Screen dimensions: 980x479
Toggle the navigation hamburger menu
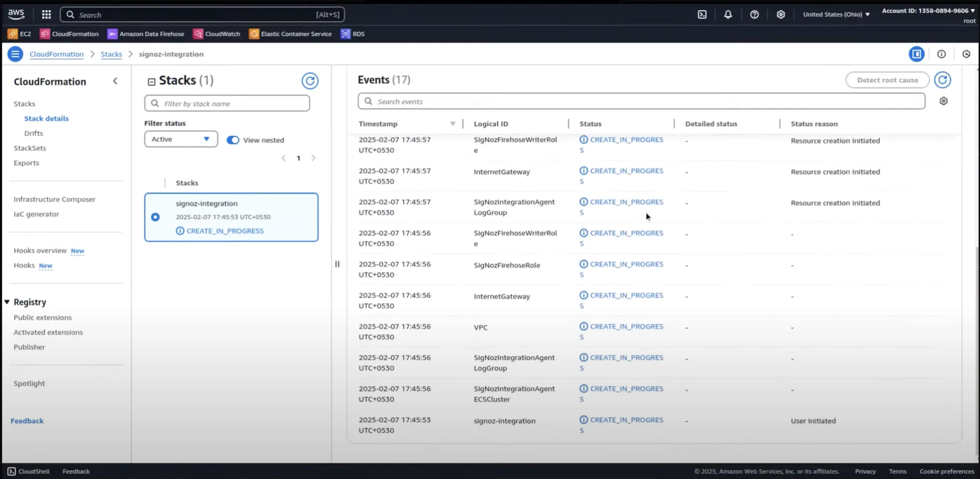tap(15, 54)
